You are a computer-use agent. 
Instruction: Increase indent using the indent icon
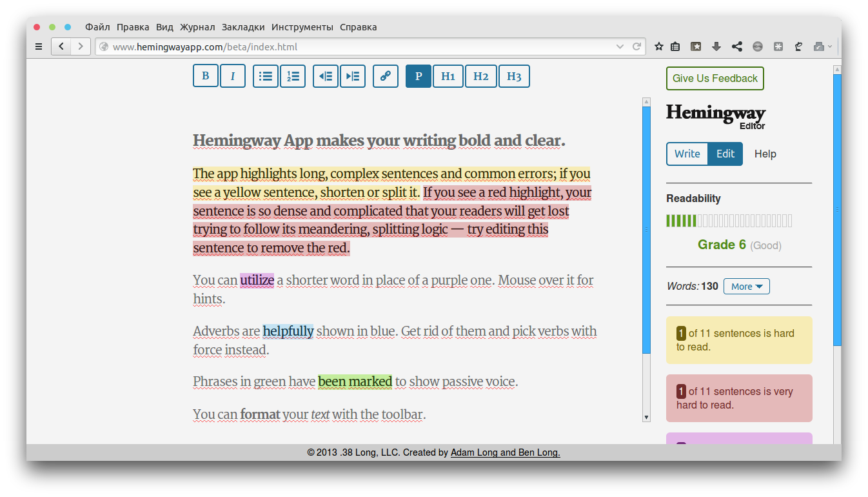[x=353, y=76]
